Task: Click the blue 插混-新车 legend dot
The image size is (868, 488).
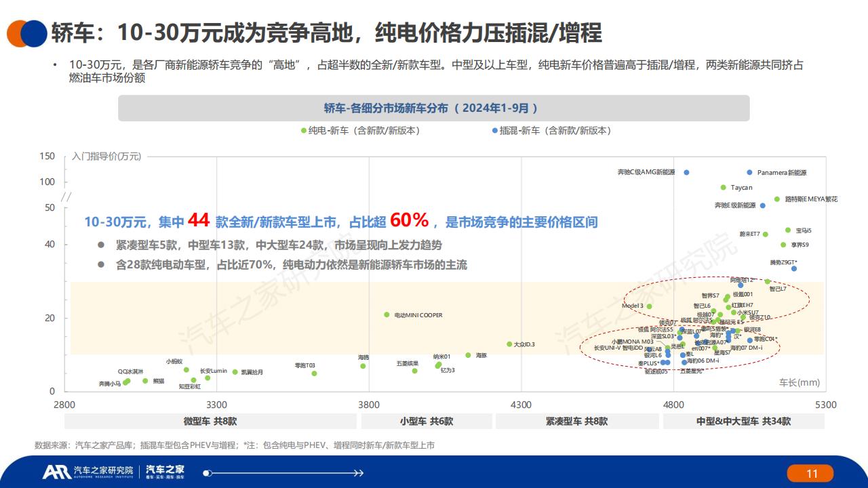Action: tap(496, 131)
